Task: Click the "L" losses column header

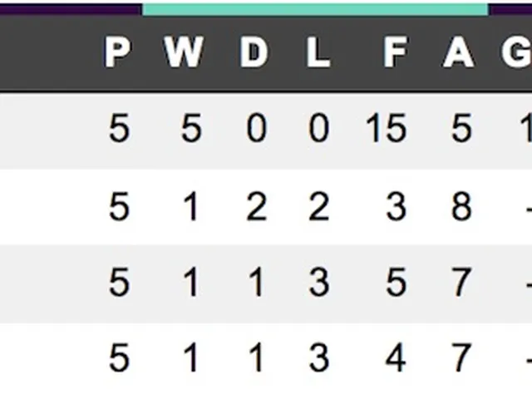Action: [x=318, y=54]
